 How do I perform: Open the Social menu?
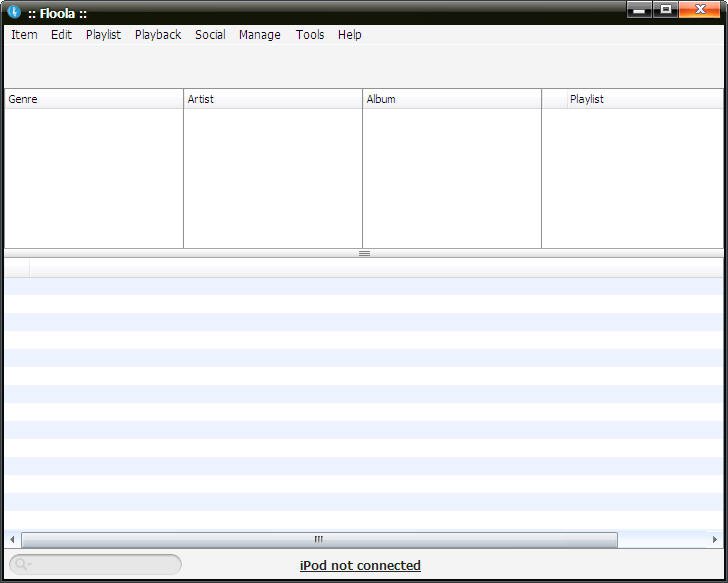coord(210,35)
